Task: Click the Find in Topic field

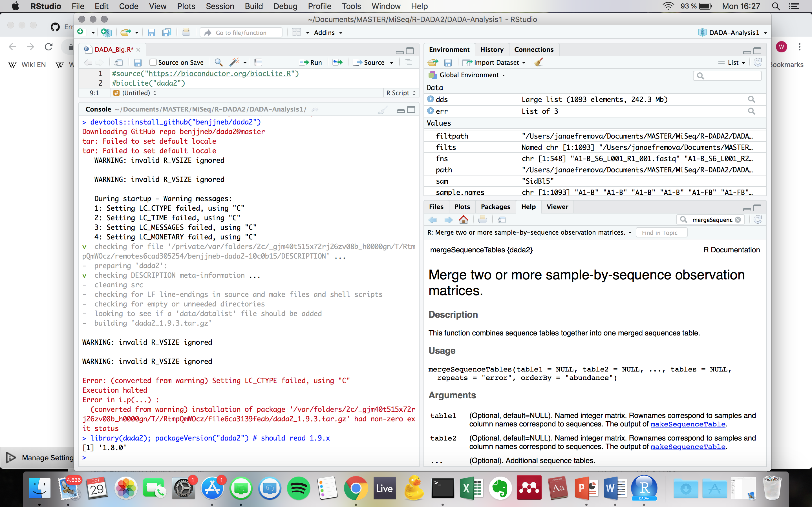Action: coord(661,233)
